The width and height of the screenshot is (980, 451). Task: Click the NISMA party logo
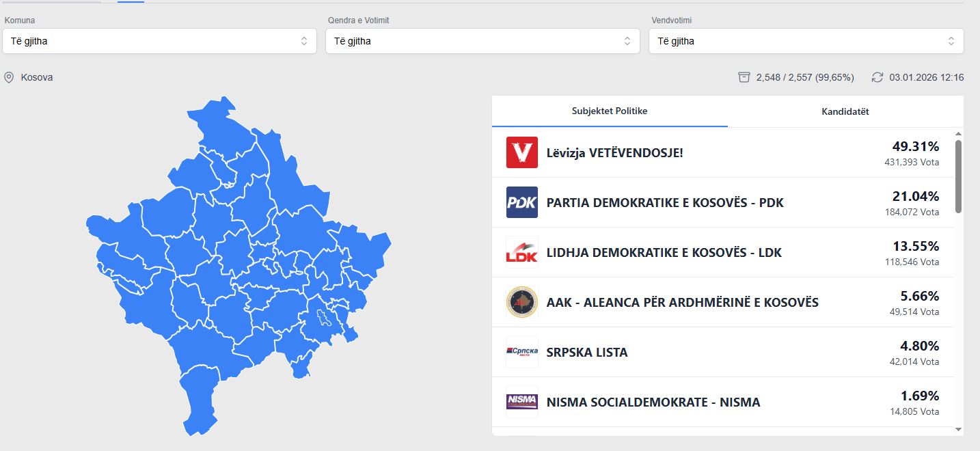tap(521, 402)
